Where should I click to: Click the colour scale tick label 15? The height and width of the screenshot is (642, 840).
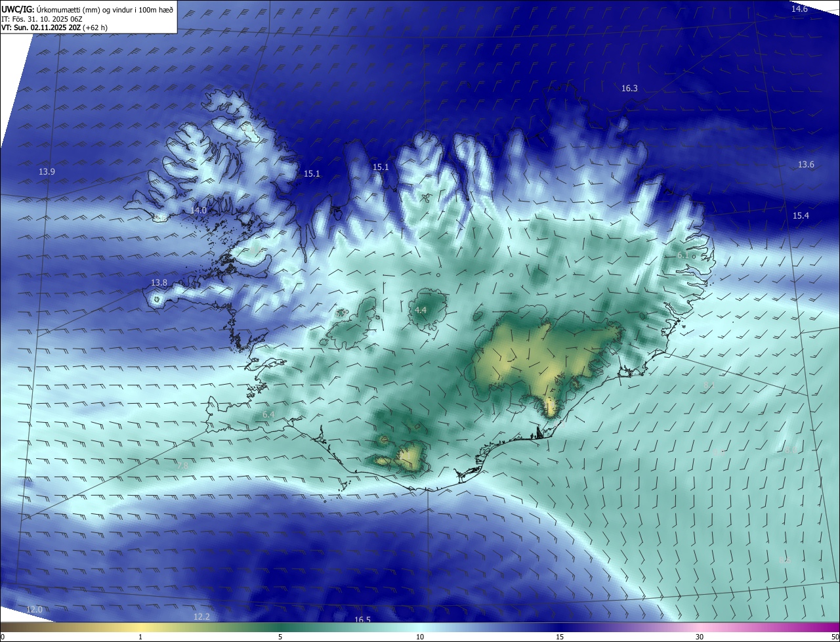(x=560, y=637)
